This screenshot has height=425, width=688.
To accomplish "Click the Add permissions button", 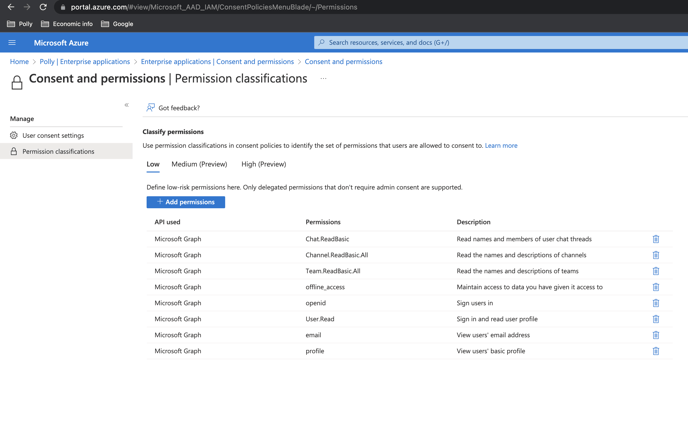I will [x=186, y=202].
